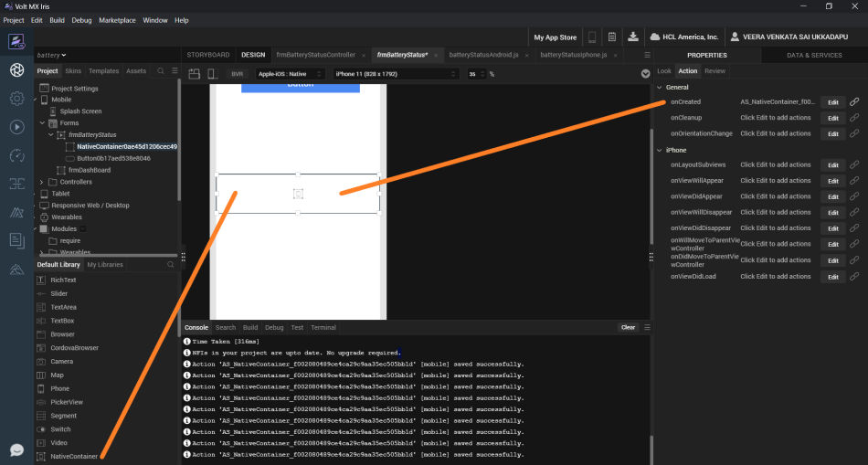
Task: Click the project tree vertical scrollbar
Action: [179, 138]
